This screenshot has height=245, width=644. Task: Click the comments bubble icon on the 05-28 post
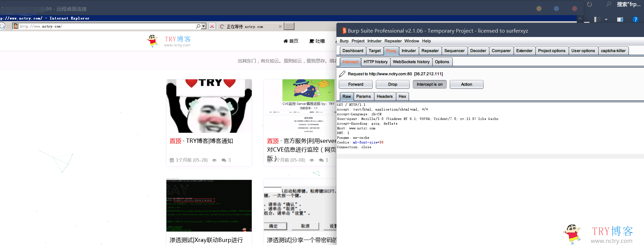224,160
